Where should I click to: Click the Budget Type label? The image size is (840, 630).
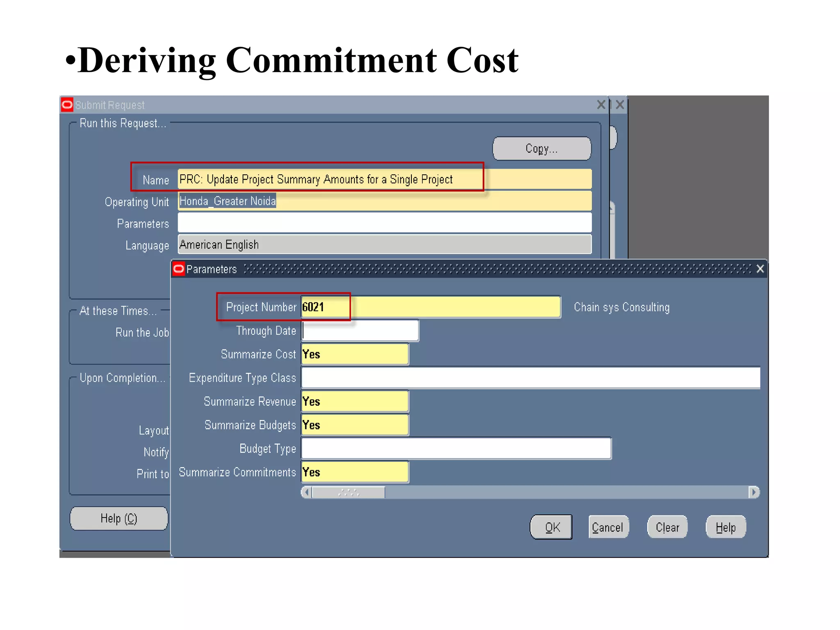[x=268, y=449]
